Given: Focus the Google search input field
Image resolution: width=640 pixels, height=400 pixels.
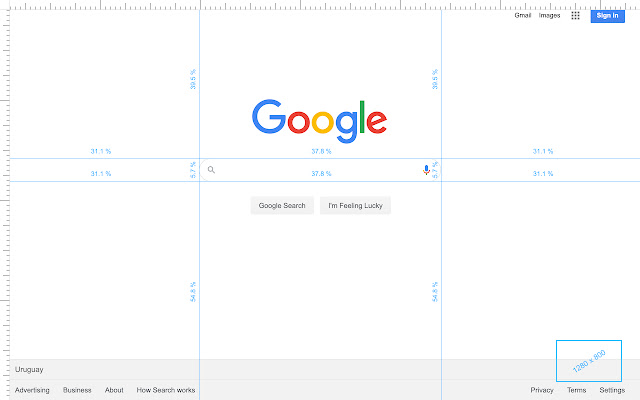Looking at the screenshot, I should [x=320, y=170].
